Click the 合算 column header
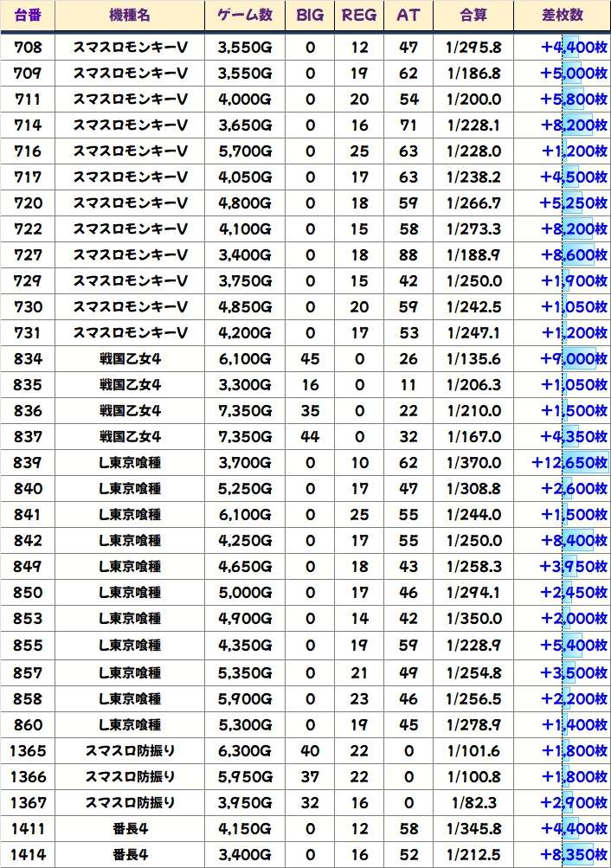The height and width of the screenshot is (868, 611). click(x=473, y=15)
